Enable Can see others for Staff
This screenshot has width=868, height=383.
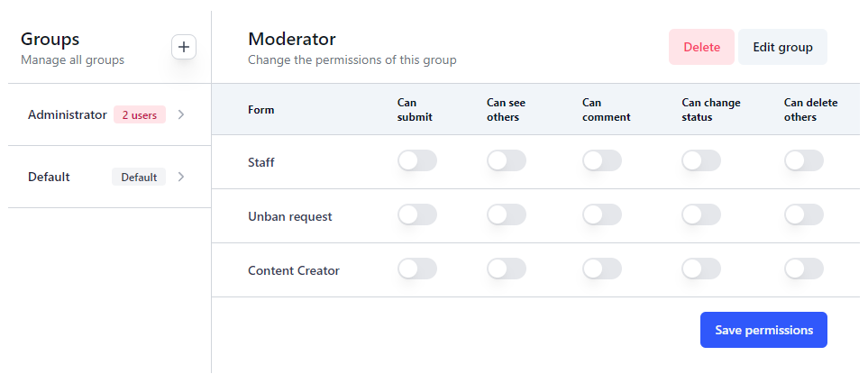[507, 160]
